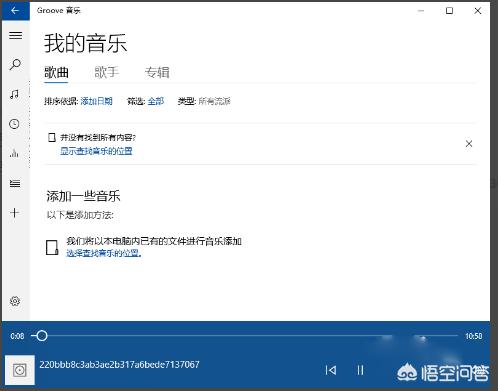498x391 pixels.
Task: Open the hamburger navigation menu
Action: [15, 35]
